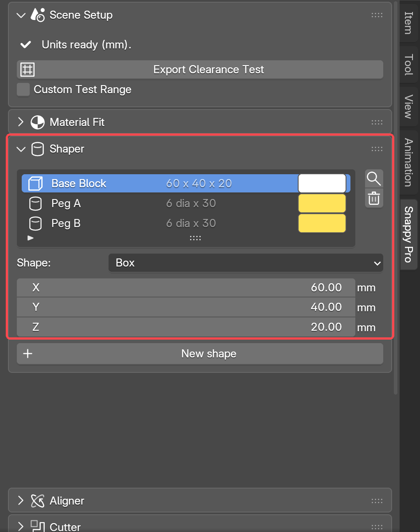
Task: Expand the shape list filter triangle
Action: [30, 238]
